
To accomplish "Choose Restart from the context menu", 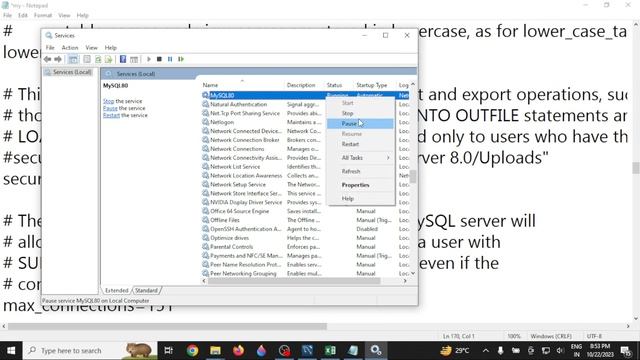I will click(x=360, y=144).
